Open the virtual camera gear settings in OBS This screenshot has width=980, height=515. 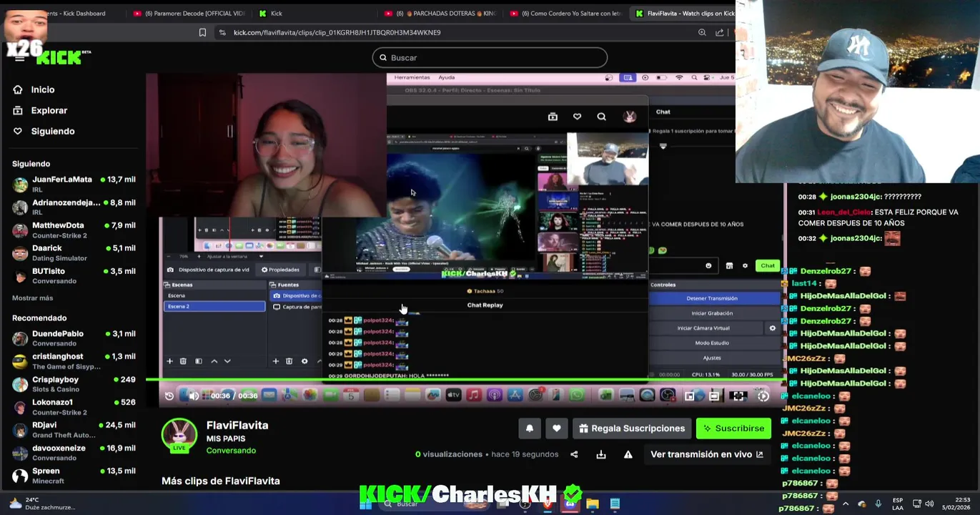pyautogui.click(x=772, y=328)
